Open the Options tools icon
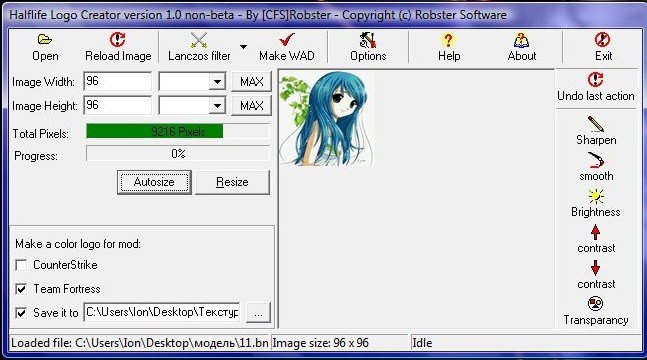The height and width of the screenshot is (360, 647). pos(368,40)
